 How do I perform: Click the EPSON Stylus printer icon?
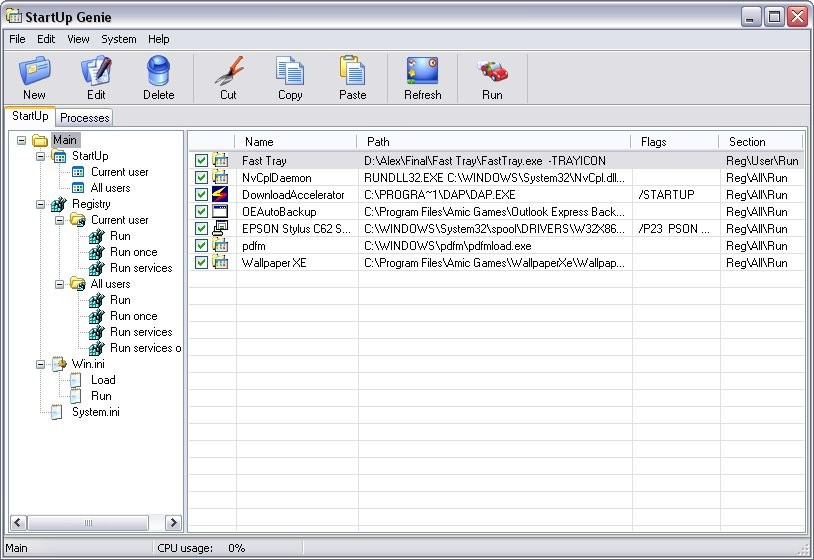click(220, 228)
